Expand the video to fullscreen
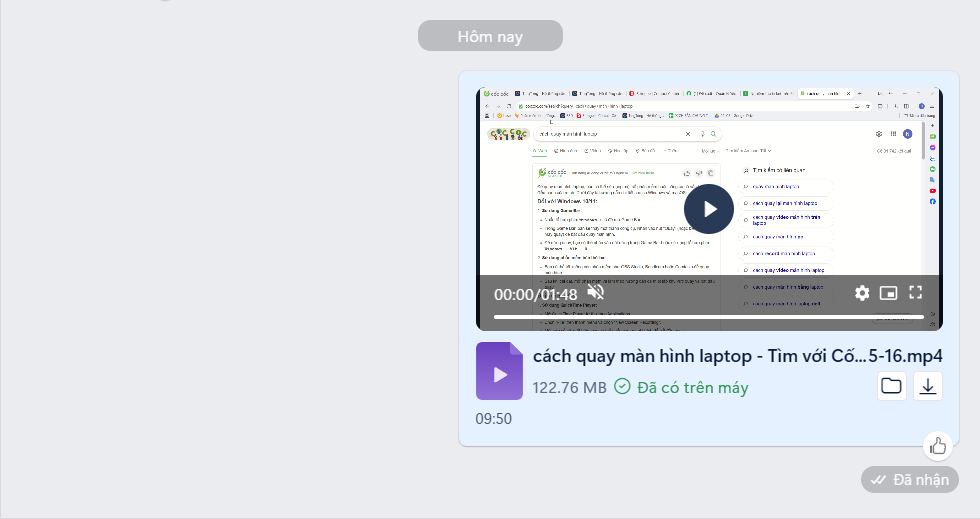 tap(915, 293)
